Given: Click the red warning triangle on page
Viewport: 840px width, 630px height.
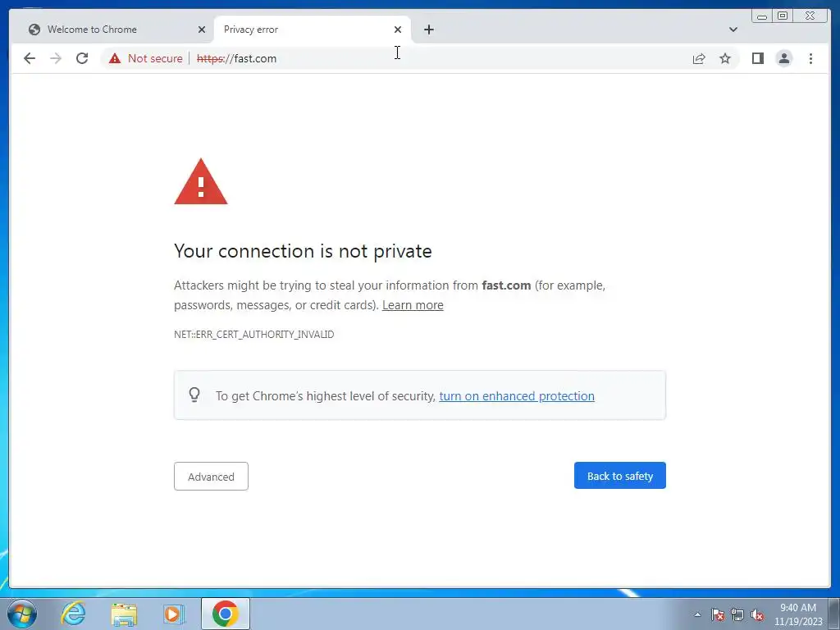Looking at the screenshot, I should [x=201, y=181].
